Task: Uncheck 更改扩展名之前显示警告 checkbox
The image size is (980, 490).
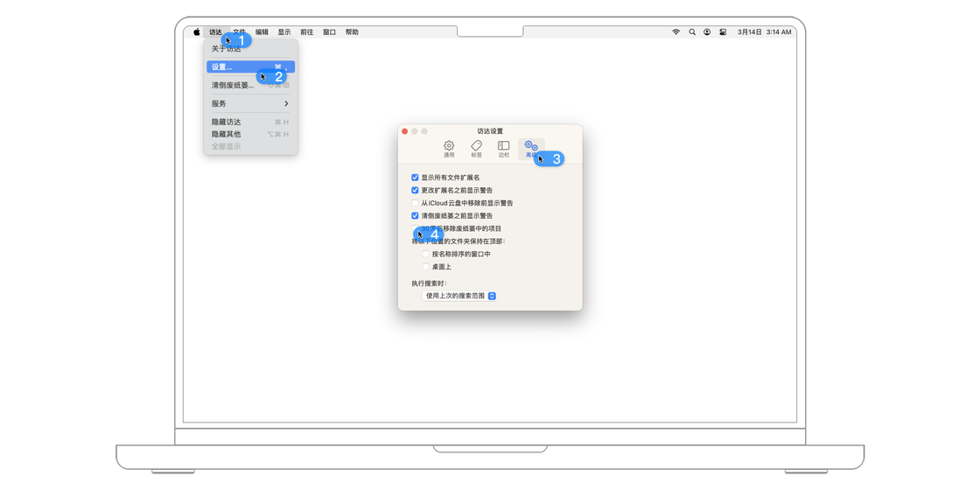Action: click(x=415, y=190)
